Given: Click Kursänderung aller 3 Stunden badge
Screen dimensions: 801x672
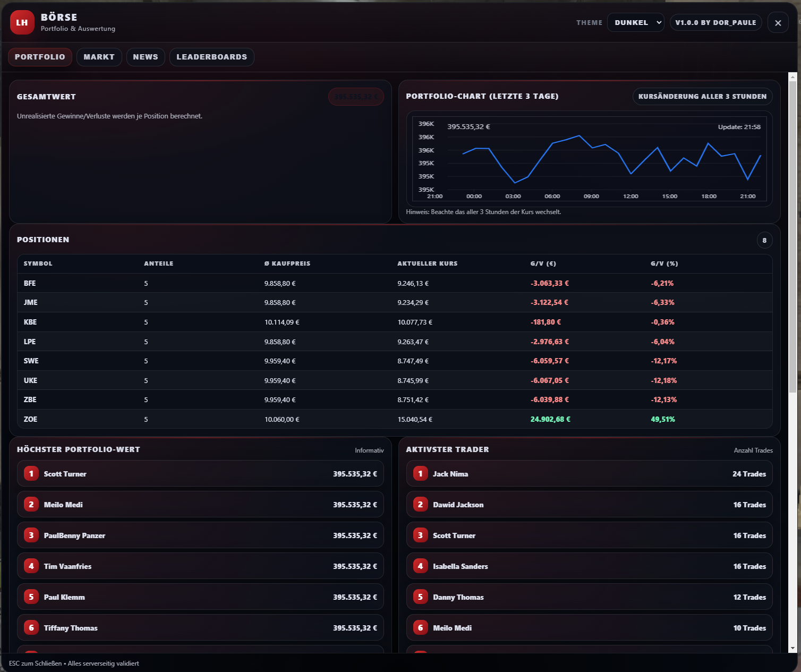Looking at the screenshot, I should pyautogui.click(x=702, y=96).
